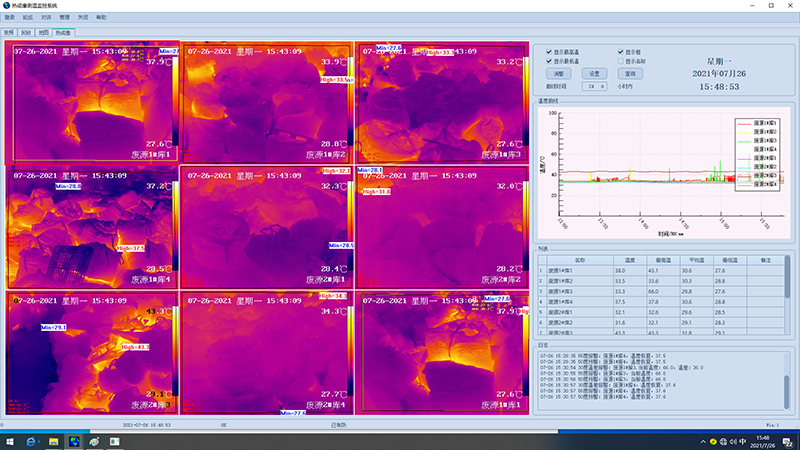
Task: Click the 中 input method indicator
Action: pyautogui.click(x=741, y=441)
